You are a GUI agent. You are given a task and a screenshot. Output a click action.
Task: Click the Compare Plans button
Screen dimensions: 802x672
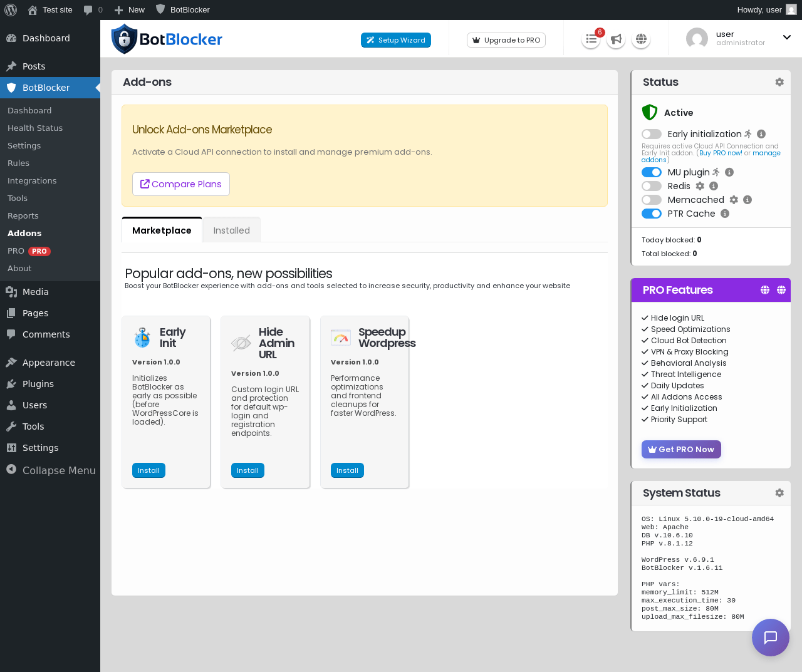coord(181,184)
